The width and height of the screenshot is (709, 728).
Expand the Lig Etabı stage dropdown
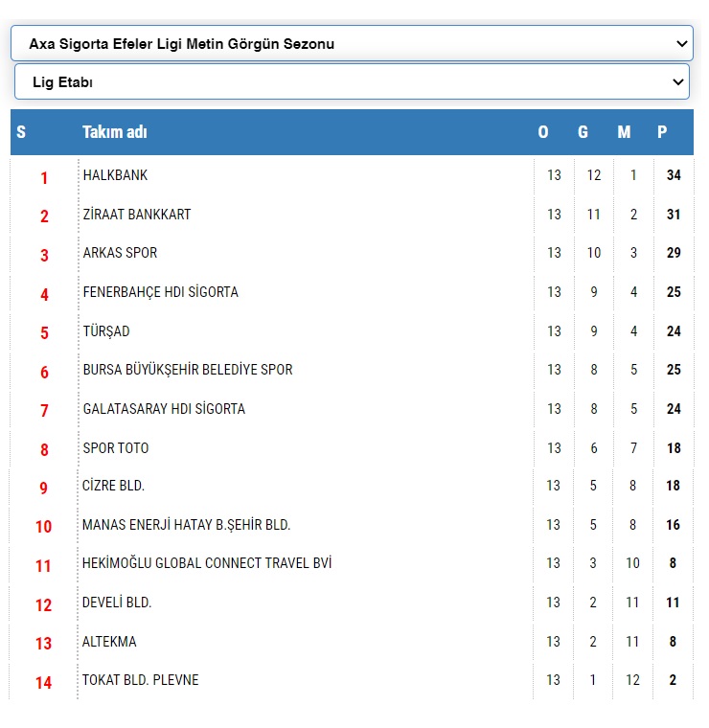pos(351,82)
